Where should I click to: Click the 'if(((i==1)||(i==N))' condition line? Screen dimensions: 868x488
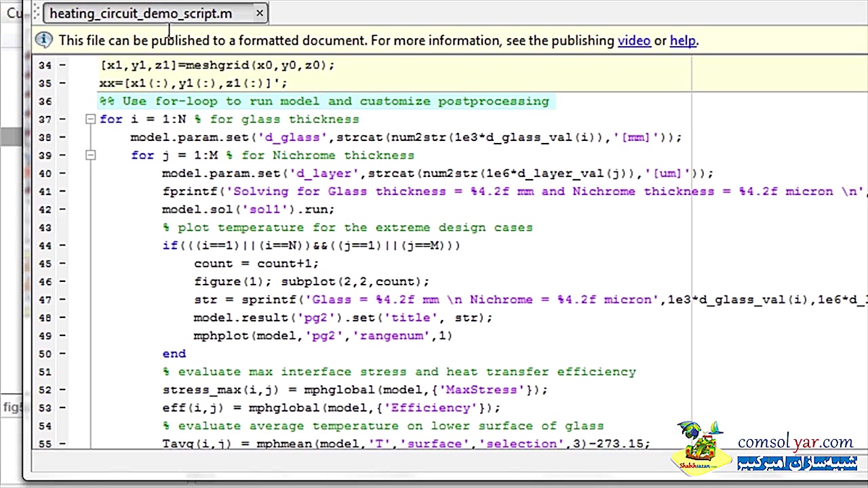(311, 245)
